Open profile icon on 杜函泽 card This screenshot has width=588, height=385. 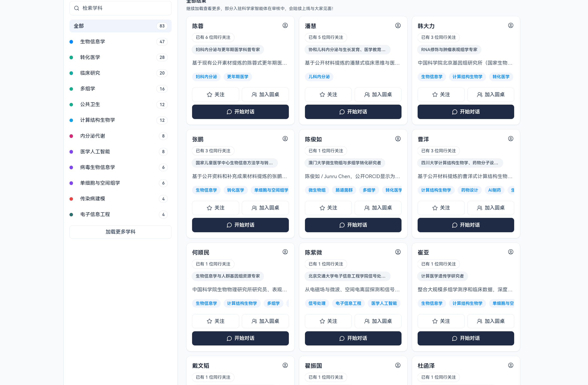coord(511,365)
